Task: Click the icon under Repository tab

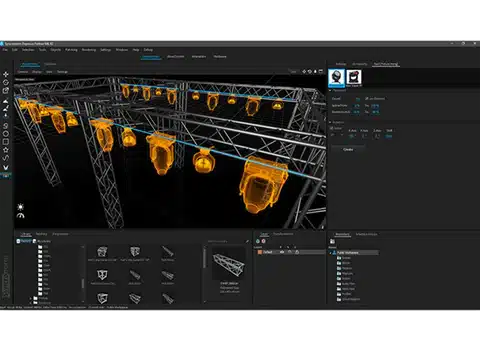Action: [332, 241]
